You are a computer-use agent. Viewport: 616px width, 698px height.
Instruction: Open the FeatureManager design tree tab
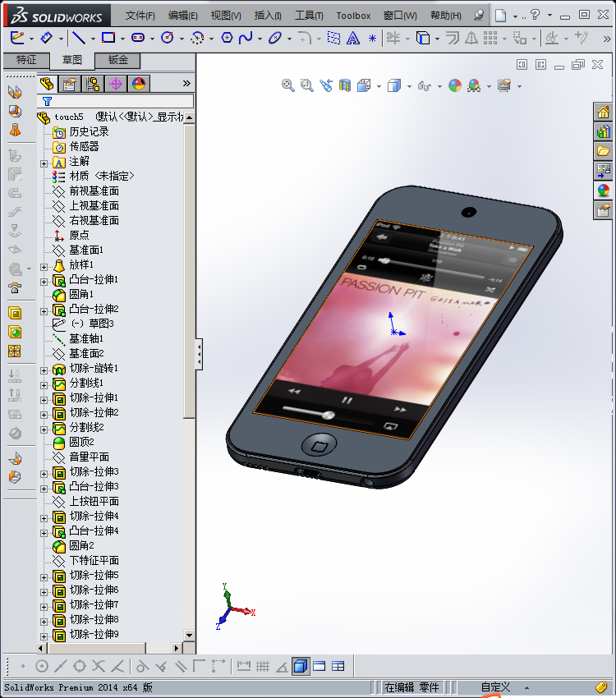pos(47,84)
